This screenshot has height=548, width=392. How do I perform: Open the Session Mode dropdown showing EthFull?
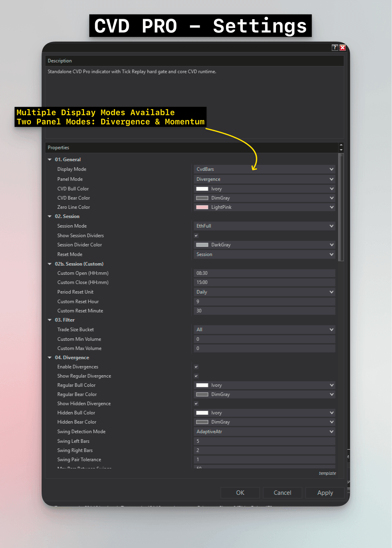264,226
